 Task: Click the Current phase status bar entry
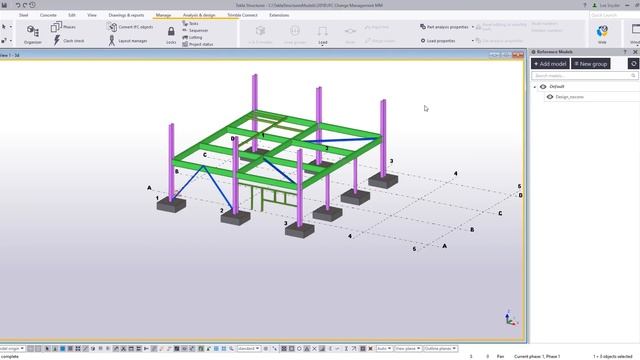pyautogui.click(x=537, y=356)
